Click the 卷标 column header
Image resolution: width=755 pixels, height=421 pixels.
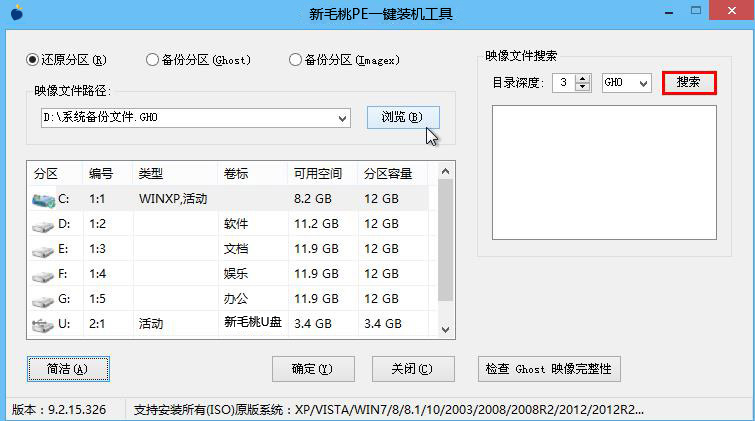pos(235,173)
